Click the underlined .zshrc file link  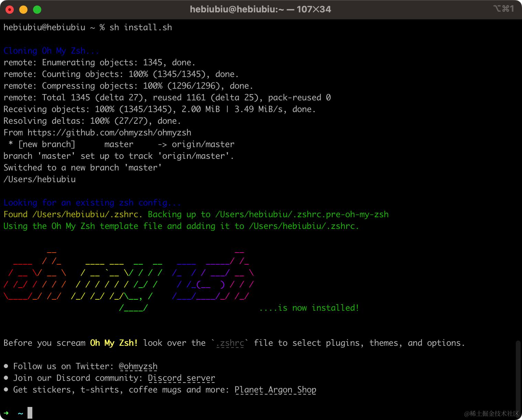tap(230, 343)
